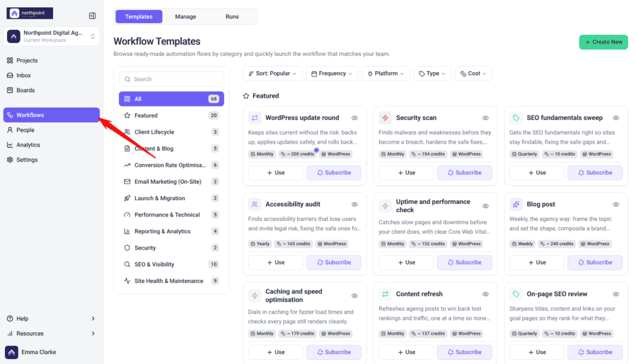Viewport: 638px width, 364px height.
Task: Open the Cost filter dropdown
Action: [x=474, y=73]
